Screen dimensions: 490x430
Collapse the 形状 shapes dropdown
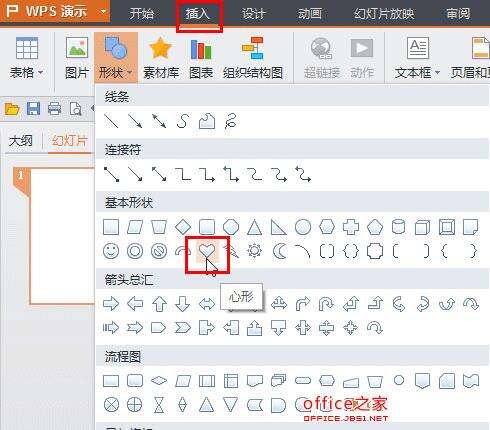pyautogui.click(x=116, y=58)
